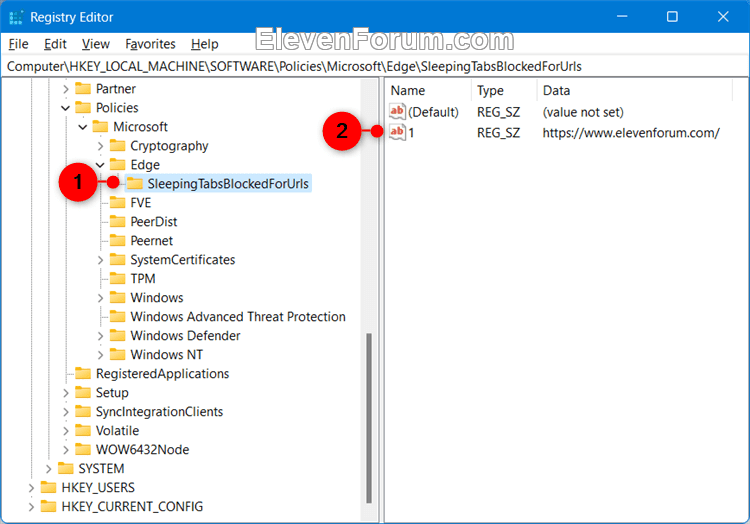Image resolution: width=750 pixels, height=524 pixels.
Task: Click the Volatile folder icon
Action: 83,430
